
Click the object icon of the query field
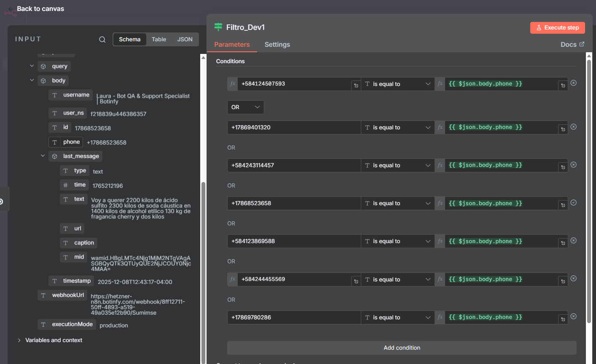point(43,67)
